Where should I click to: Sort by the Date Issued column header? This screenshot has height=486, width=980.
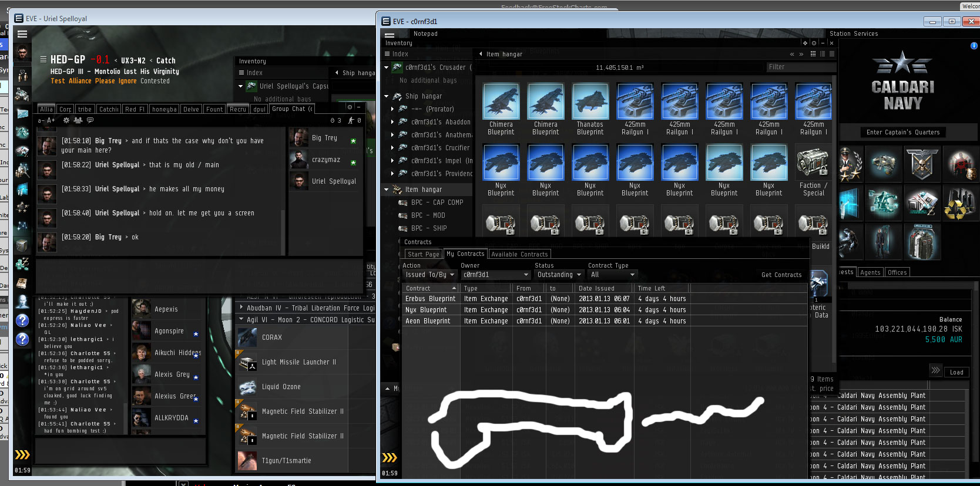click(604, 288)
